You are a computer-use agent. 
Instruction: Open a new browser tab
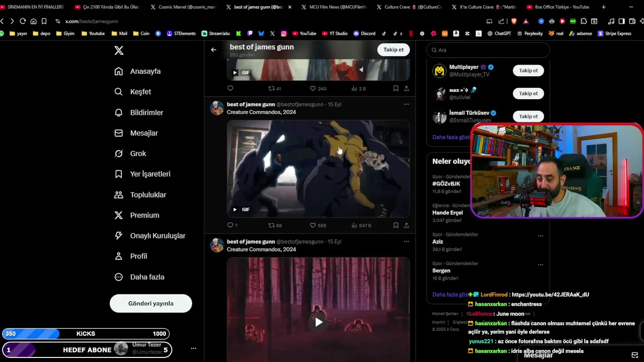[604, 7]
